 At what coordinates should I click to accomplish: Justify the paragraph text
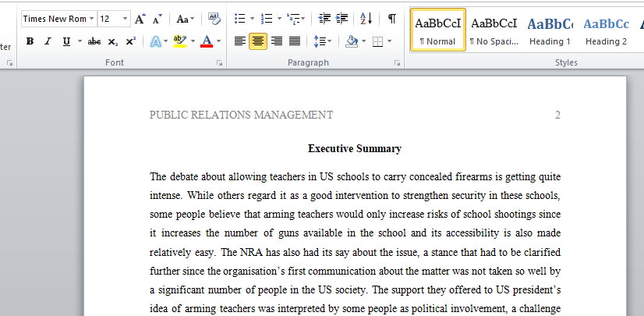click(295, 41)
